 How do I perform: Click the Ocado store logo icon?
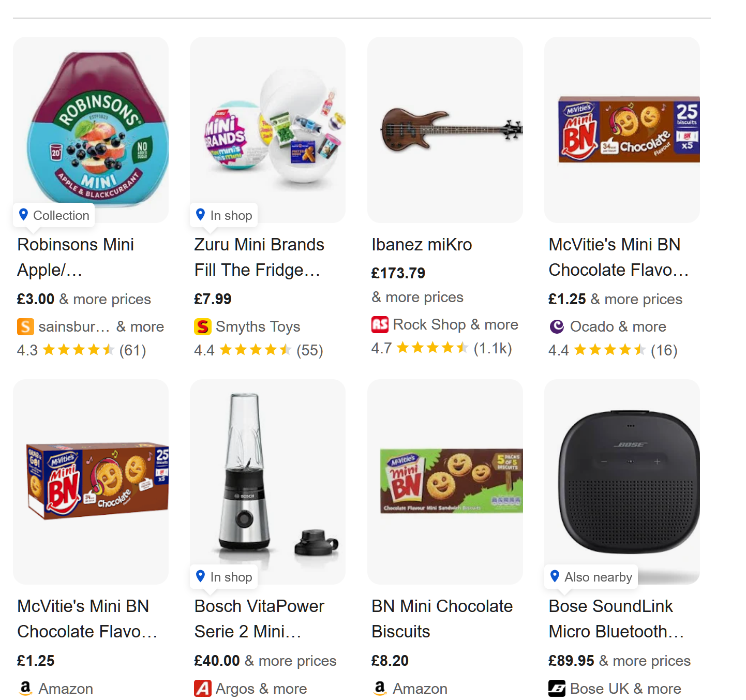coord(557,326)
